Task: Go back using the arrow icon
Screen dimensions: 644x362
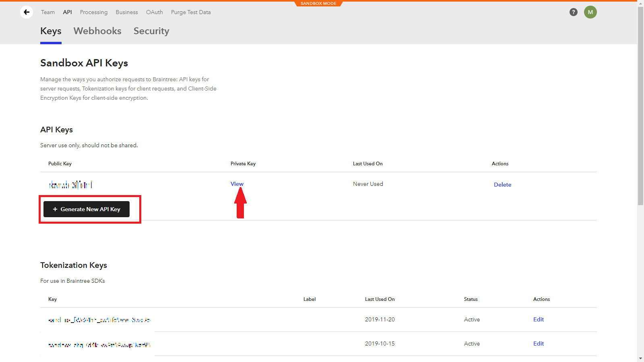Action: [27, 12]
